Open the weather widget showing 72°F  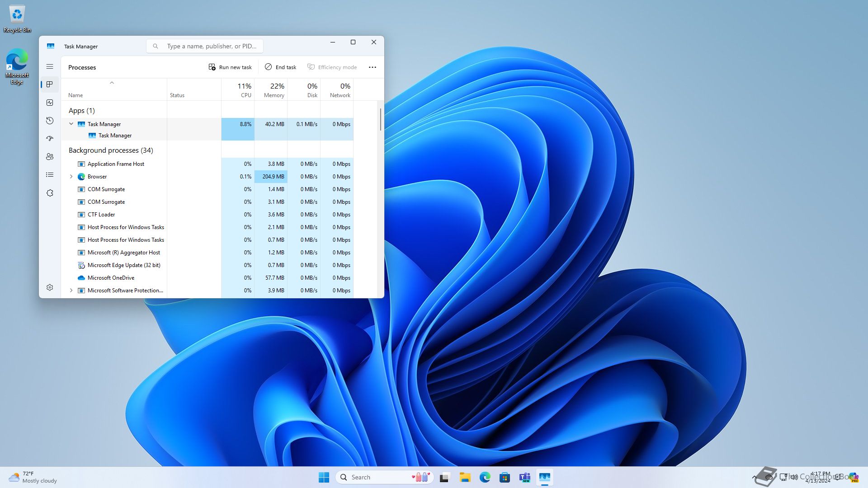coord(33,477)
